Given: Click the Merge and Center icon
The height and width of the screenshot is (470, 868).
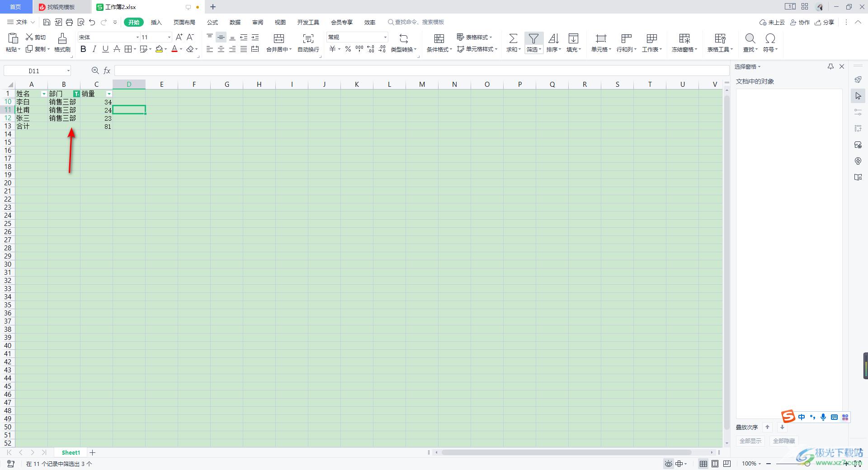Looking at the screenshot, I should (279, 38).
